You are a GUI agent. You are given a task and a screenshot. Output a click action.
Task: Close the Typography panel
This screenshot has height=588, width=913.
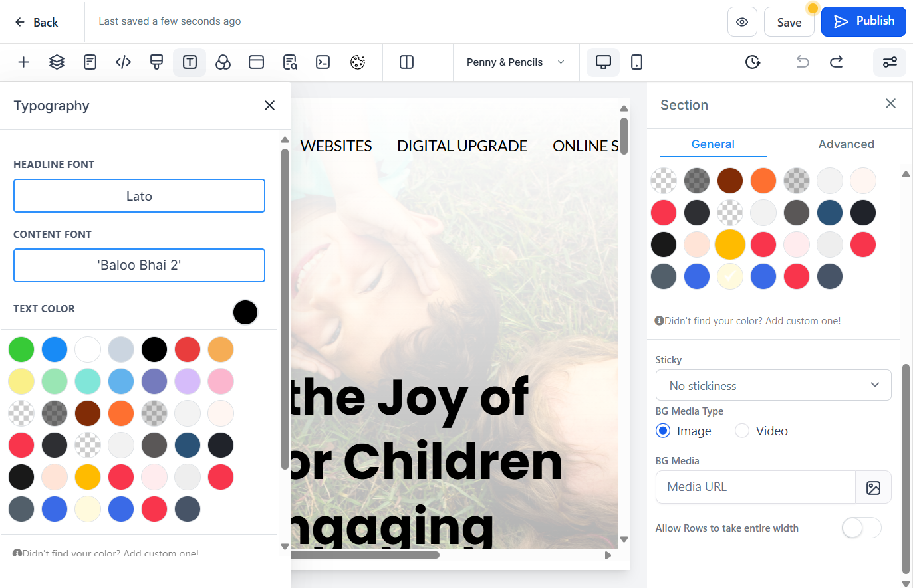tap(269, 106)
